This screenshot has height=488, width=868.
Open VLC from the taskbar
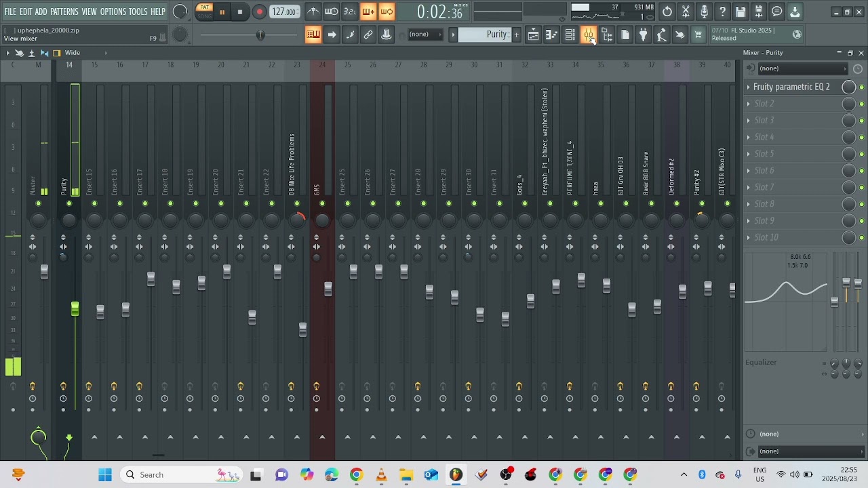tap(381, 474)
